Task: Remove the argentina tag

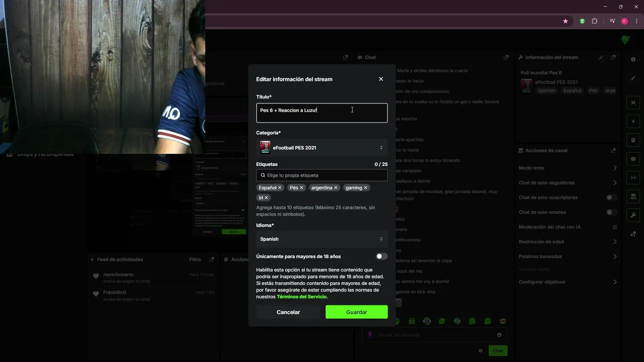Action: pos(336,188)
